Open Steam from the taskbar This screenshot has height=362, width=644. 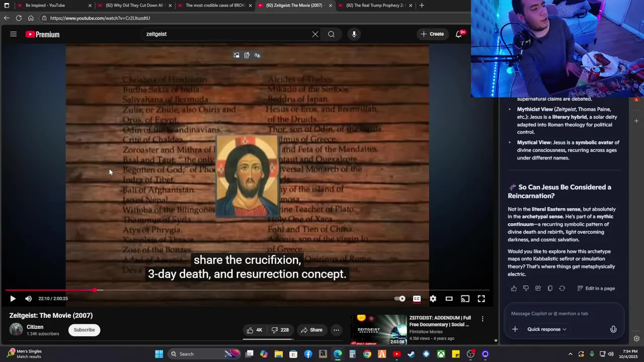tap(412, 354)
